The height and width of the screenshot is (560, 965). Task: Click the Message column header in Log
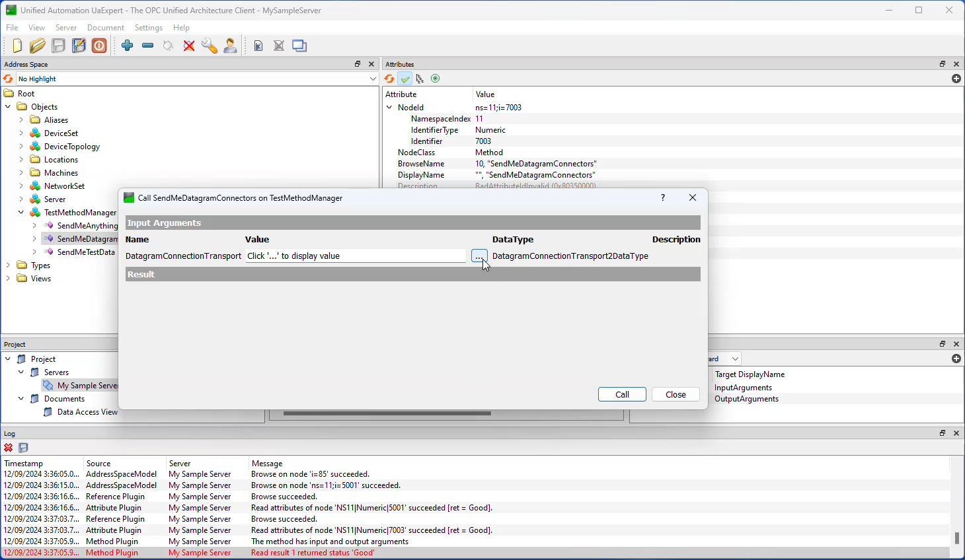[x=599, y=464]
